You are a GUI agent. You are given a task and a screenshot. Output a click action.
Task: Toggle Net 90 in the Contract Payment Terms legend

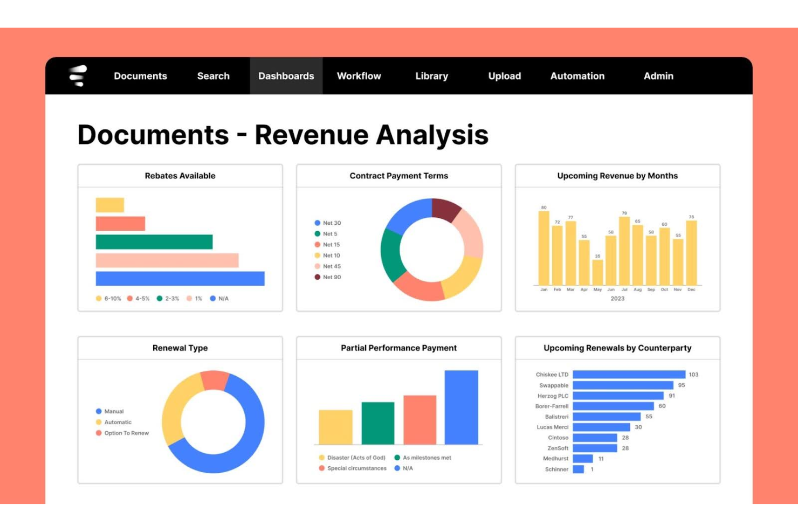coord(328,277)
